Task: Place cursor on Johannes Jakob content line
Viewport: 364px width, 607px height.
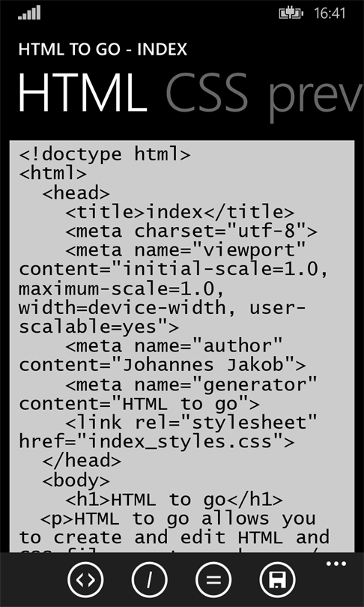Action: coord(163,365)
